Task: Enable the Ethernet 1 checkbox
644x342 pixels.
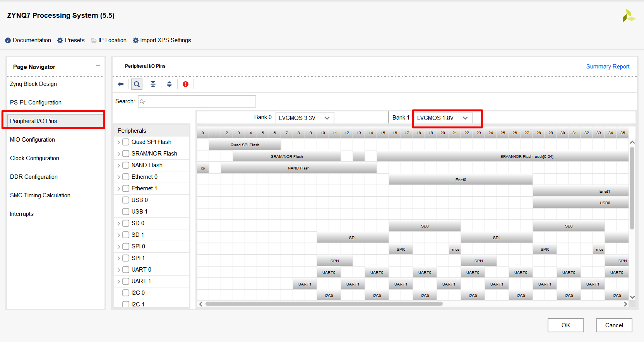Action: pyautogui.click(x=126, y=188)
